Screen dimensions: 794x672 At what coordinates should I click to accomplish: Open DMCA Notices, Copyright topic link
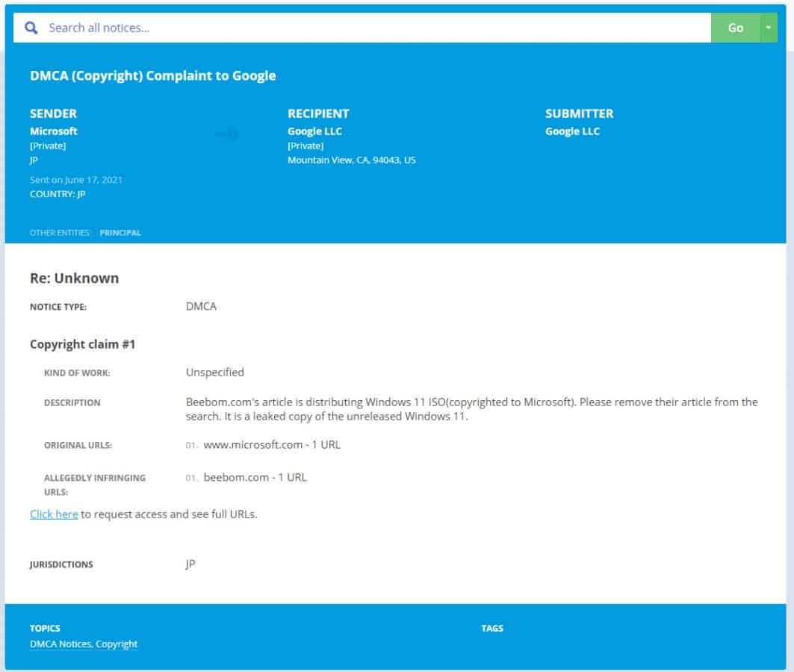(x=84, y=644)
